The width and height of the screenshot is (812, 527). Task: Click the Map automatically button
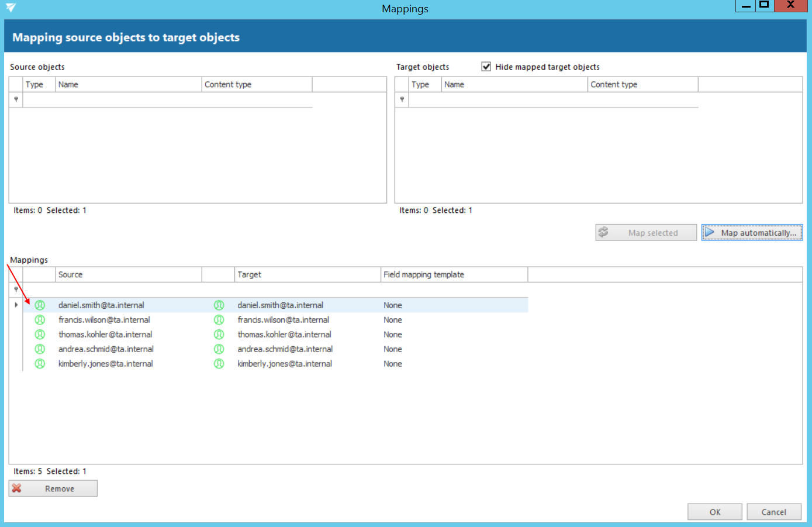752,233
